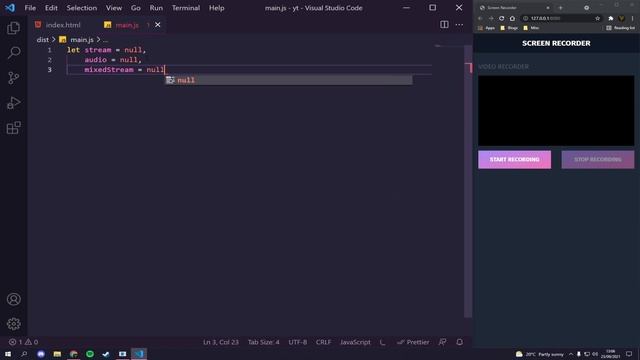
Task: Open the Misc bookmarks folder
Action: pyautogui.click(x=531, y=28)
